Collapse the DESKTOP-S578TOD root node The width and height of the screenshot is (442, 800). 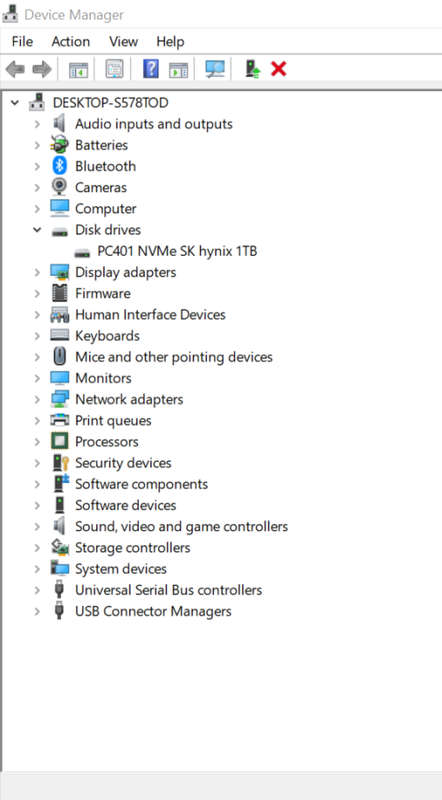14,103
